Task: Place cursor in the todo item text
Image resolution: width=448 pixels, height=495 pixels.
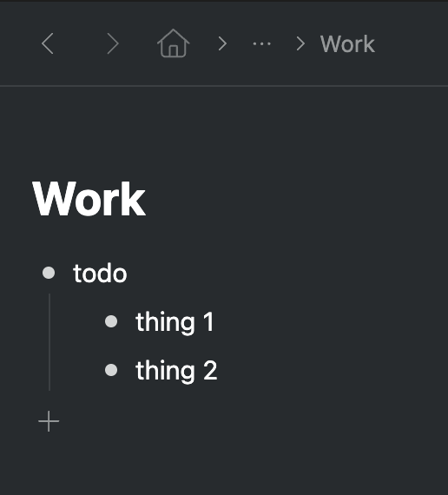Action: click(x=100, y=274)
